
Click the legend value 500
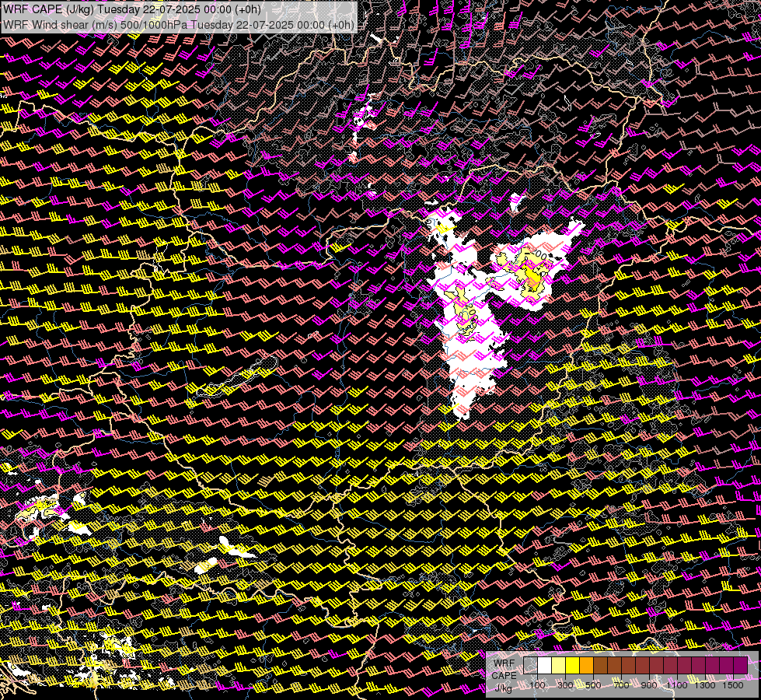(593, 685)
